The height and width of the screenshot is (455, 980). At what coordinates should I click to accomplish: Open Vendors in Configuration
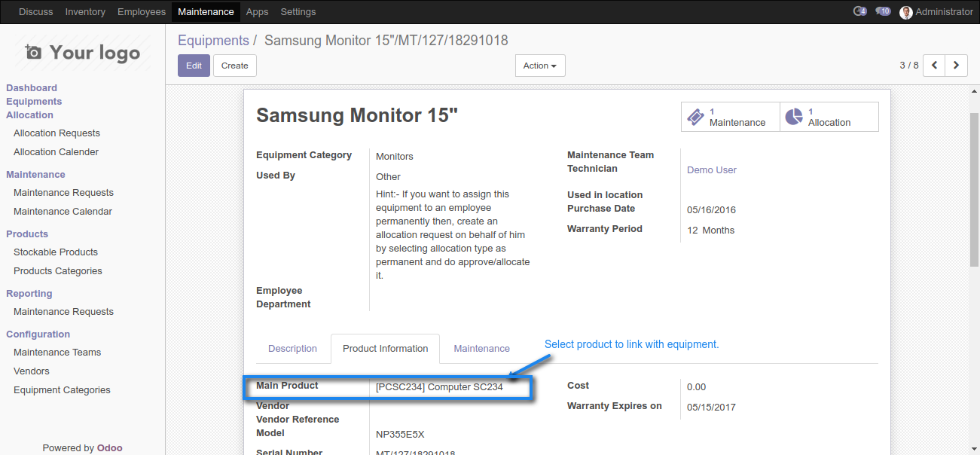click(x=32, y=371)
